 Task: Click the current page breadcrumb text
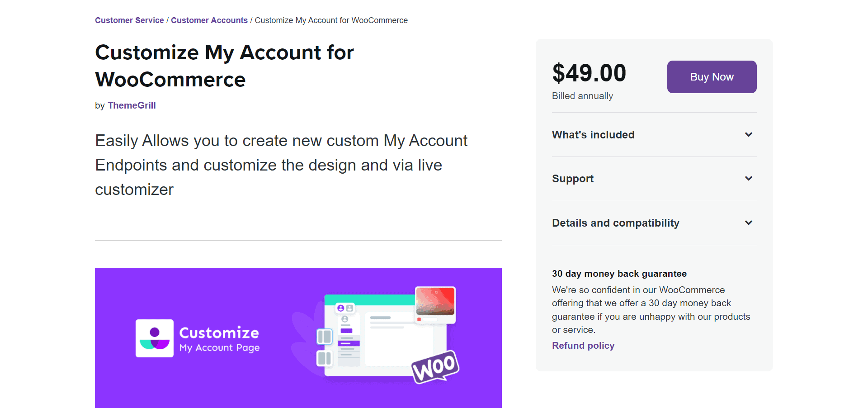point(331,20)
